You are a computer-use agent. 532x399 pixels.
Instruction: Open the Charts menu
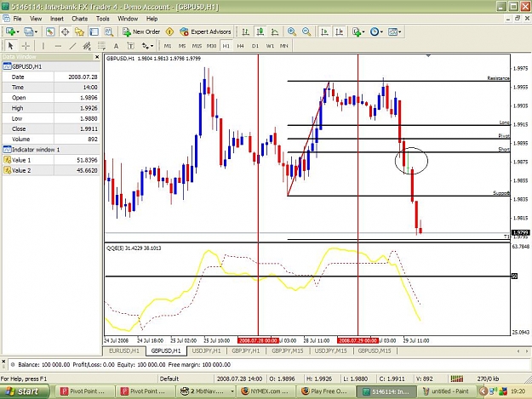click(x=80, y=19)
